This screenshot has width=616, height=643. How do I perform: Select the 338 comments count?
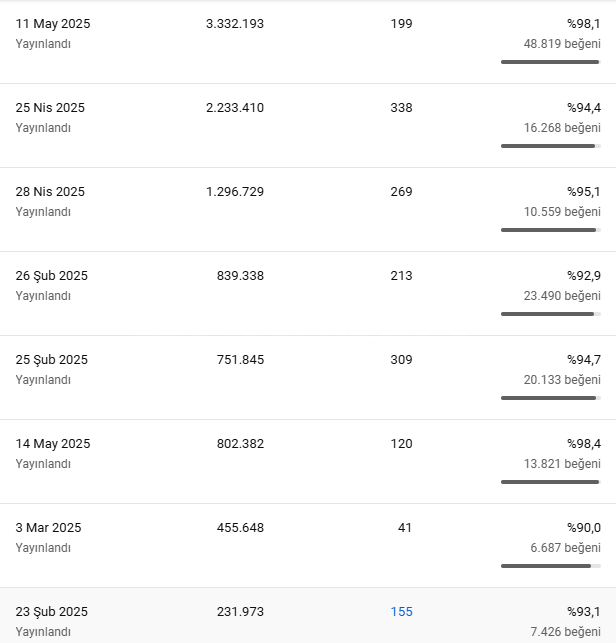pos(401,107)
